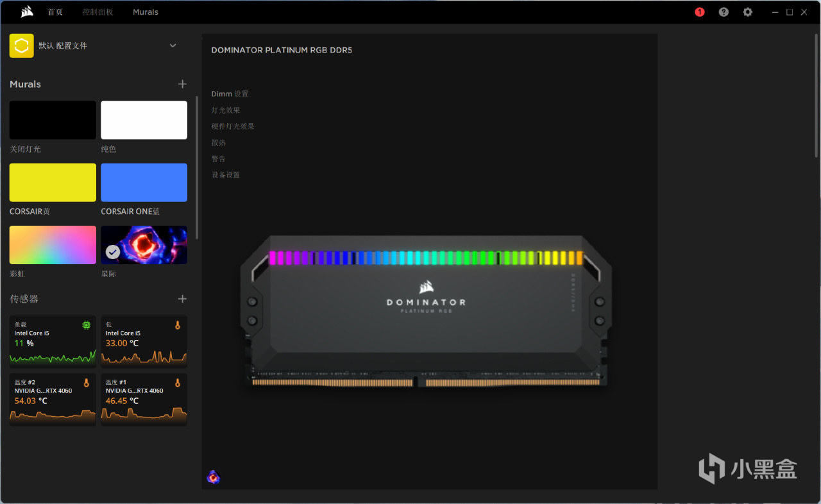Open 散热 menu item
Screen dimensions: 821x504
219,142
